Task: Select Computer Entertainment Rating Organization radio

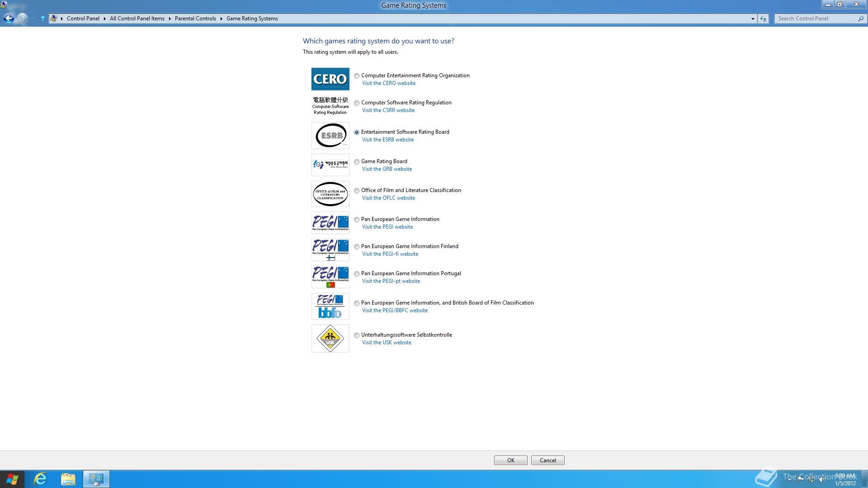Action: click(x=357, y=76)
